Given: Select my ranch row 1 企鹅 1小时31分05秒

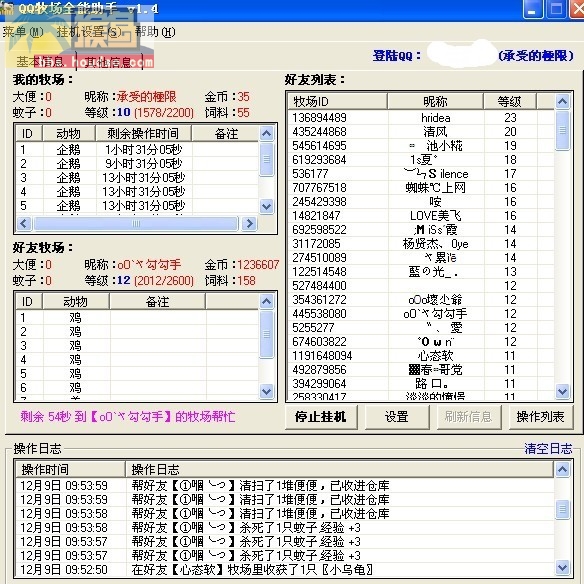Looking at the screenshot, I should coord(137,150).
